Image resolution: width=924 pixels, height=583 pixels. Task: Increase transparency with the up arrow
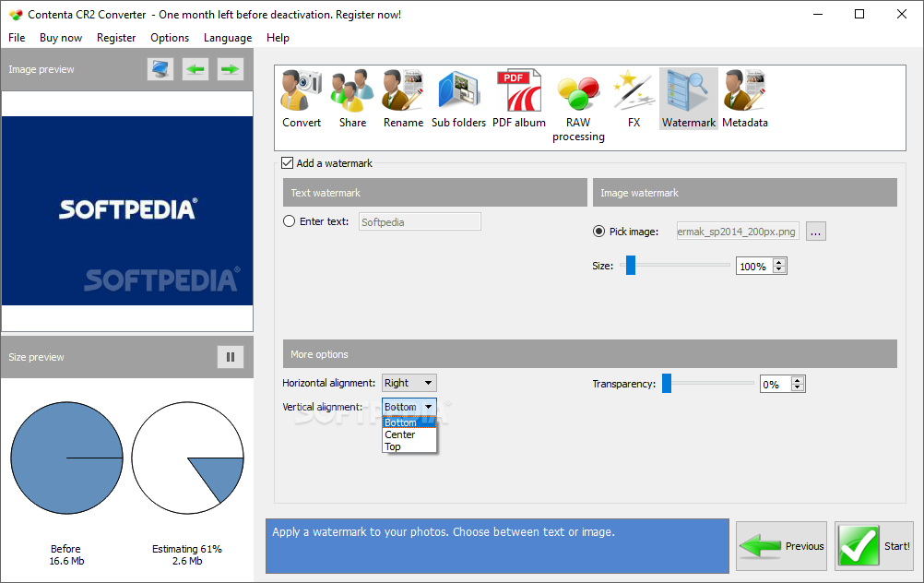pos(798,380)
